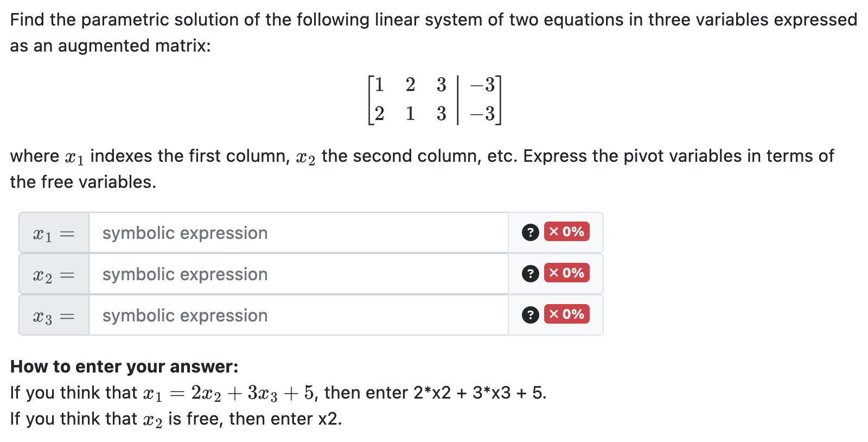Click the red 0% score badge for x3
Viewport: 868px width, 442px height.
[566, 314]
